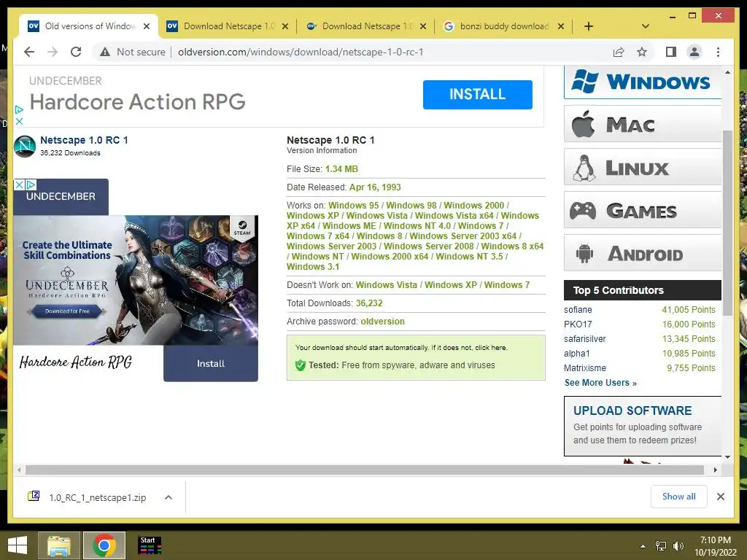Click the Netscape N logo icon
The image size is (747, 560).
[x=25, y=146]
